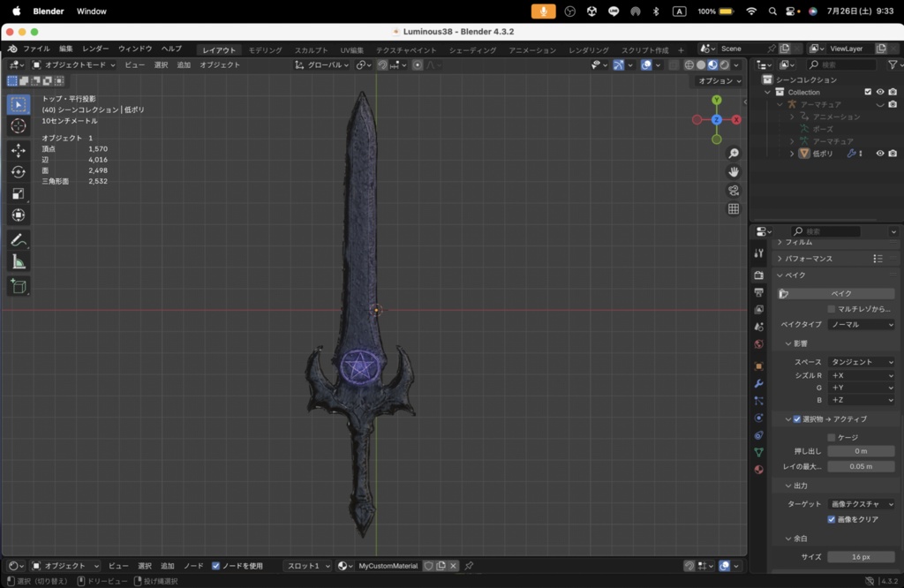Select the Measure tool

pos(19,260)
